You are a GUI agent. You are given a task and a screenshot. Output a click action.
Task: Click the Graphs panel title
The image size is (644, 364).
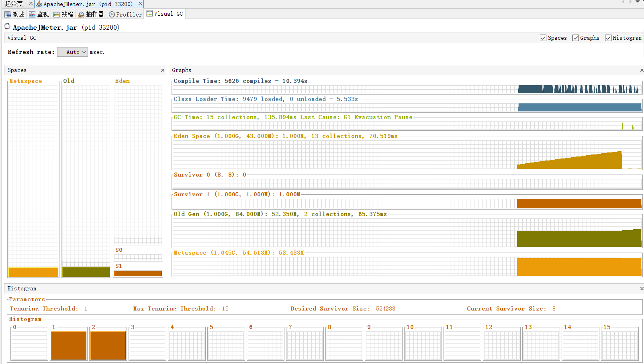click(x=182, y=70)
